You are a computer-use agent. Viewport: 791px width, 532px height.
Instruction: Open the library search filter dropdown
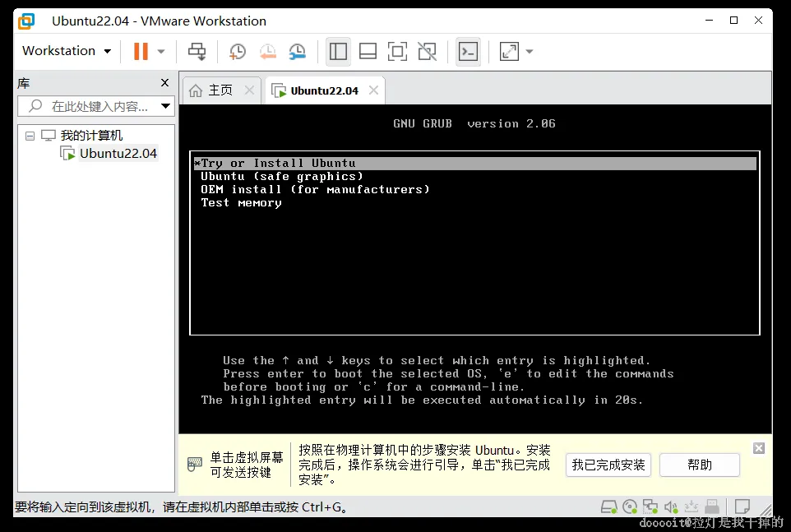[165, 106]
